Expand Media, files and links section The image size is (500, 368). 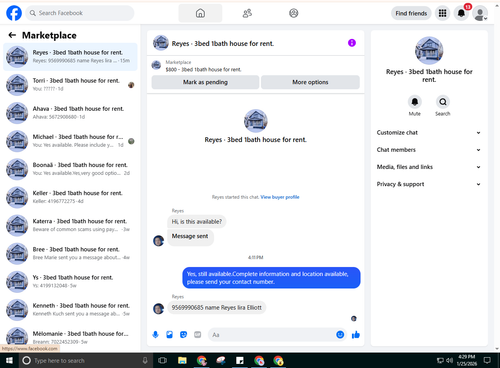tap(429, 167)
